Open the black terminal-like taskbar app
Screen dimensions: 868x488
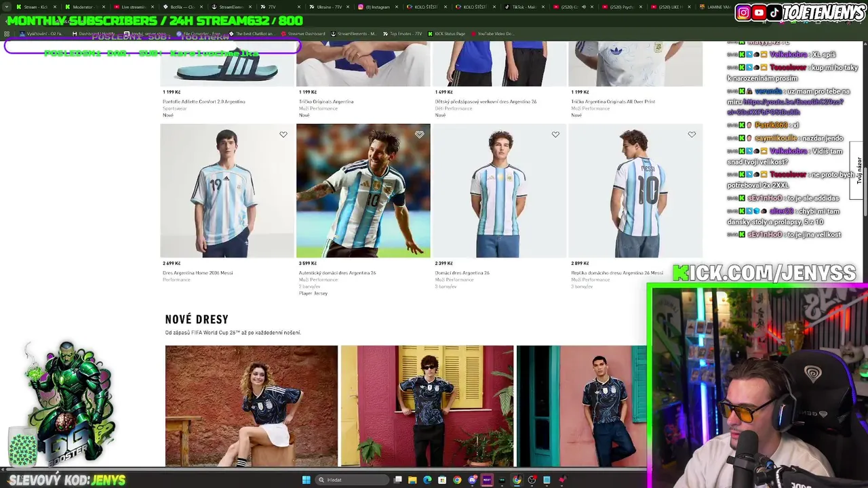click(502, 480)
